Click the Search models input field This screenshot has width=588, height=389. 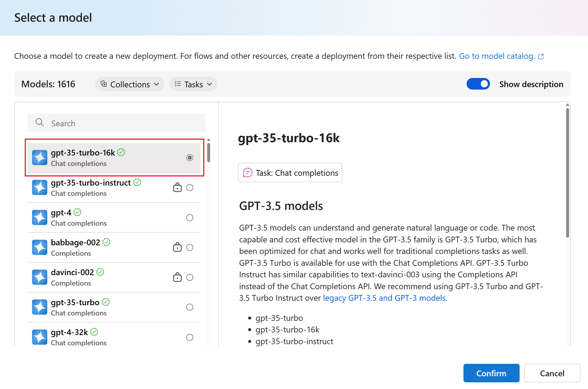(x=116, y=123)
